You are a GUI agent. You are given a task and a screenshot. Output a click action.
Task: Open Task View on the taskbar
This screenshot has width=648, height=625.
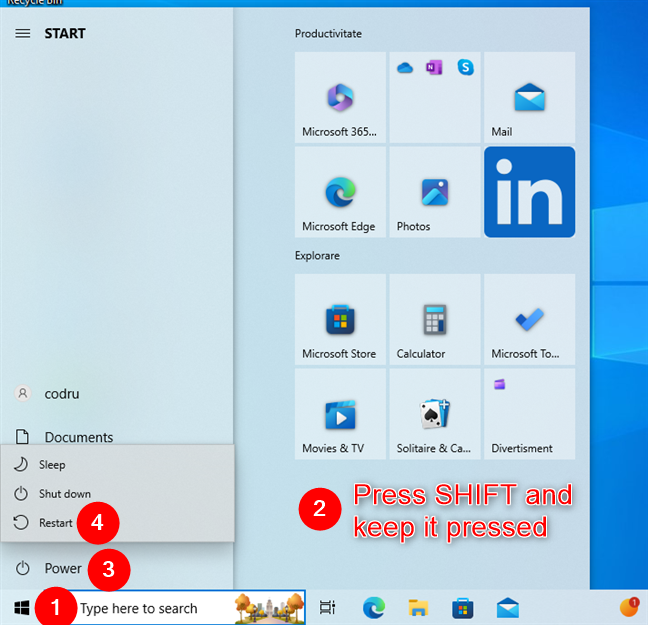pos(327,608)
